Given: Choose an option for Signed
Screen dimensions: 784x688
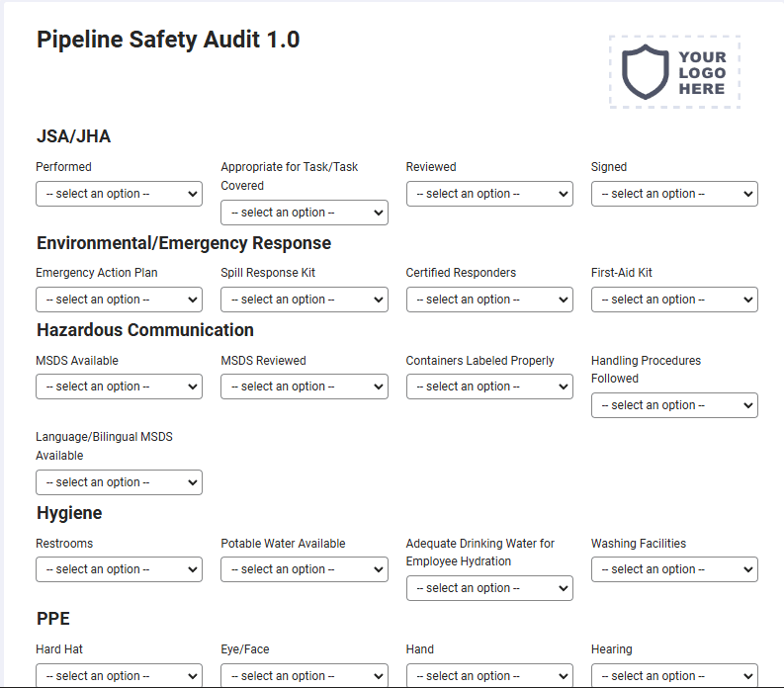Looking at the screenshot, I should click(674, 194).
